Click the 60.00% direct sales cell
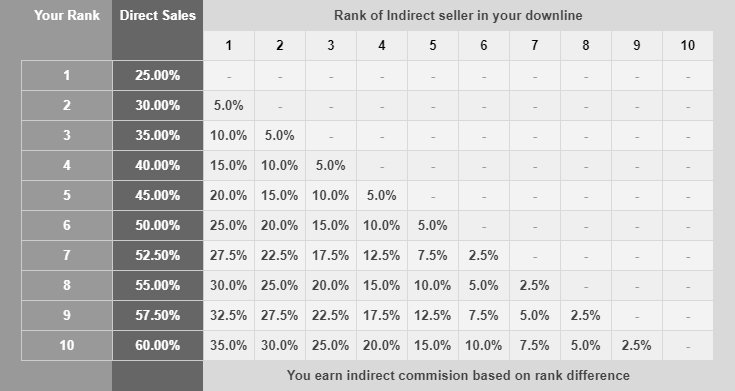Screen dimensions: 735x391 pyautogui.click(x=158, y=346)
